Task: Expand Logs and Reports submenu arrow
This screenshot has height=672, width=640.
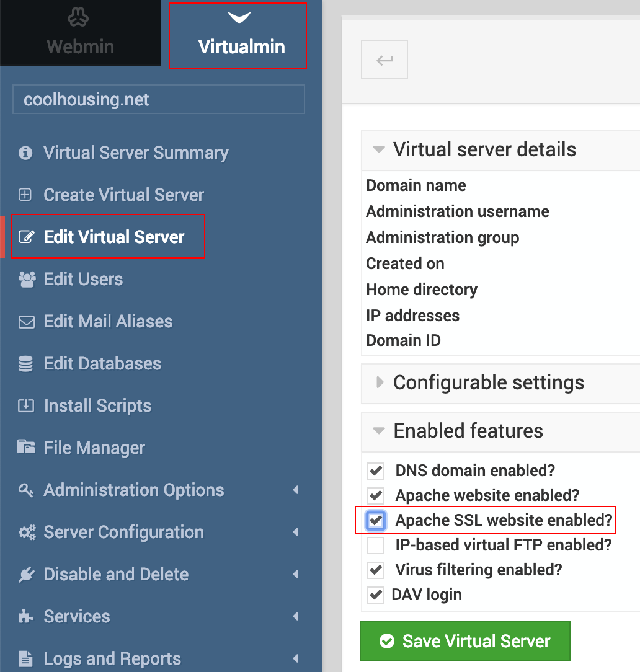Action: click(296, 658)
